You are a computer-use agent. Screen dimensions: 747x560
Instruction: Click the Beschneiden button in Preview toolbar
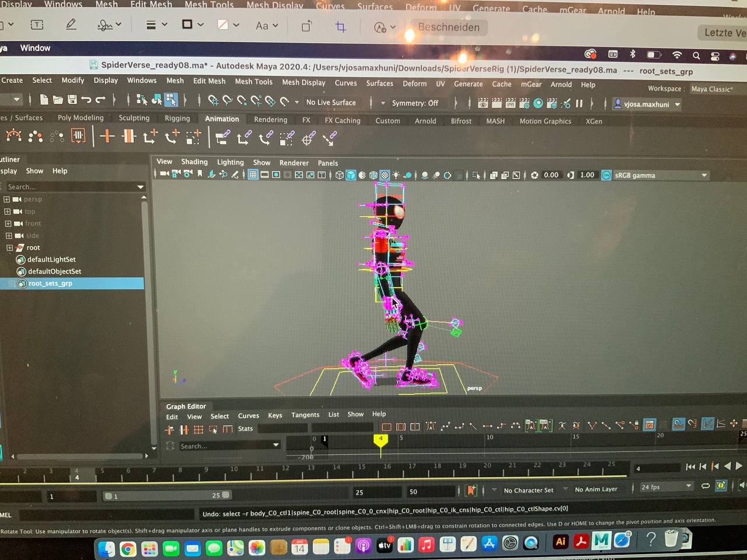click(449, 27)
